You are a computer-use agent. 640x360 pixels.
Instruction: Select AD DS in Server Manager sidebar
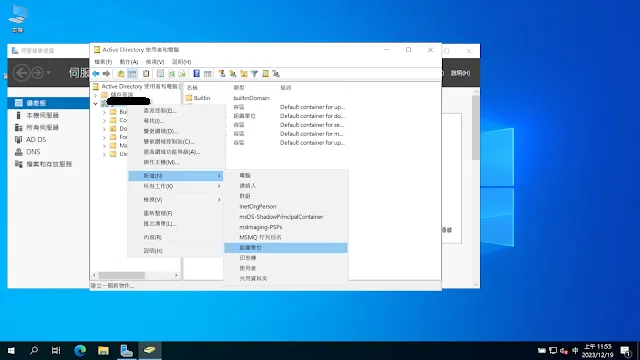pyautogui.click(x=48, y=140)
